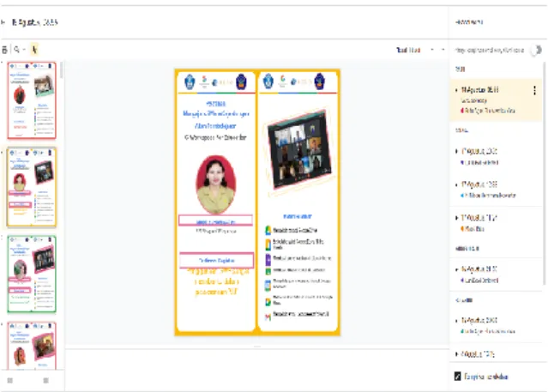Open the first slide thumbnail with red border

click(x=32, y=100)
